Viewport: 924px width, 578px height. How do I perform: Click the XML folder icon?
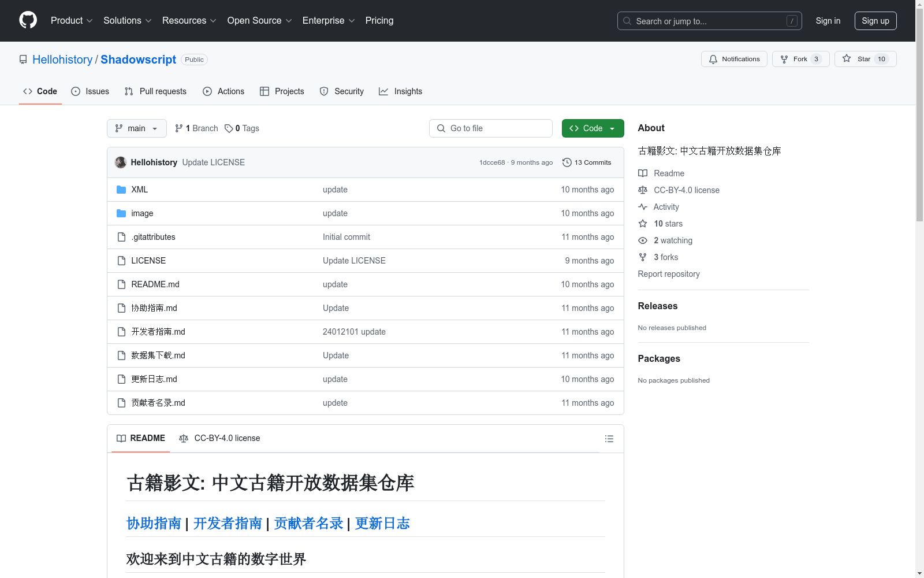pos(121,190)
